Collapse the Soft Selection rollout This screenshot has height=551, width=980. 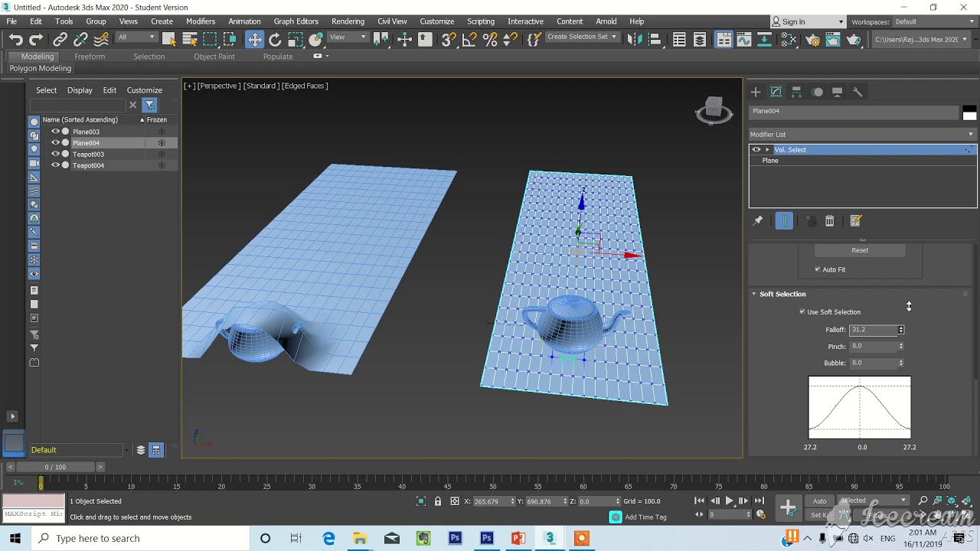click(782, 294)
